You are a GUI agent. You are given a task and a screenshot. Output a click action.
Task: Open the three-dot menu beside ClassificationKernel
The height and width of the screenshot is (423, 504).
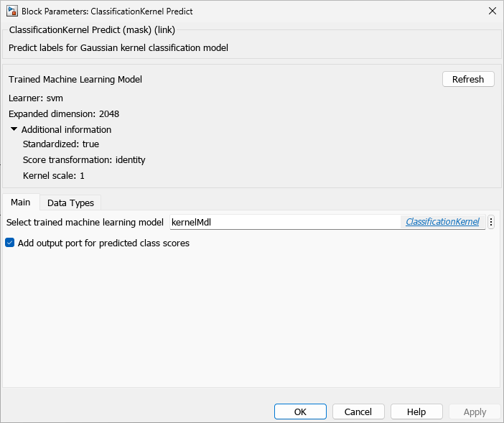point(491,223)
